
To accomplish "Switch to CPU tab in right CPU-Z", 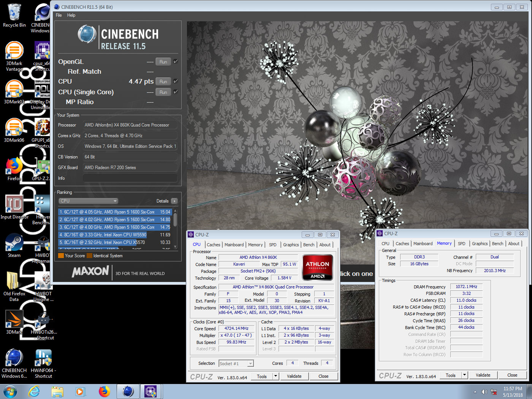I will [x=385, y=244].
